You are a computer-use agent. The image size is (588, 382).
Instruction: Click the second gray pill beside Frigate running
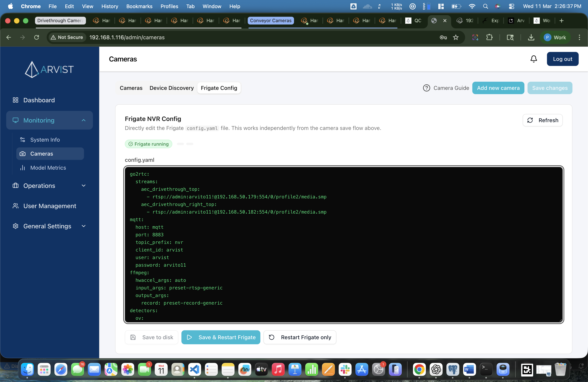[x=190, y=144]
